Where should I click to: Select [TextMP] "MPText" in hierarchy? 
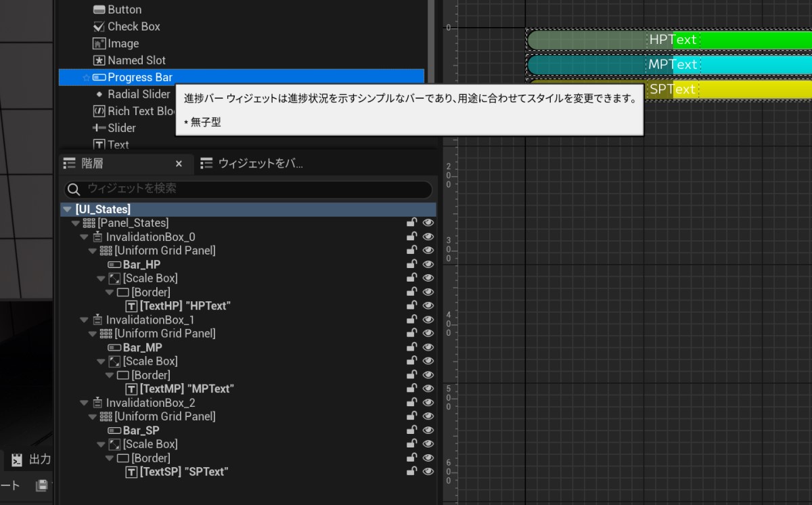179,389
